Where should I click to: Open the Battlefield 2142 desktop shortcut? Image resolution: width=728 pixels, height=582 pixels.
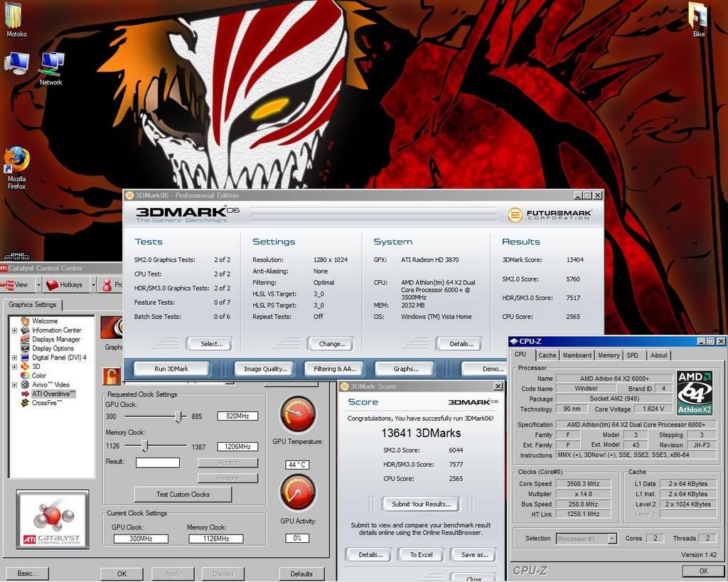pos(17,257)
